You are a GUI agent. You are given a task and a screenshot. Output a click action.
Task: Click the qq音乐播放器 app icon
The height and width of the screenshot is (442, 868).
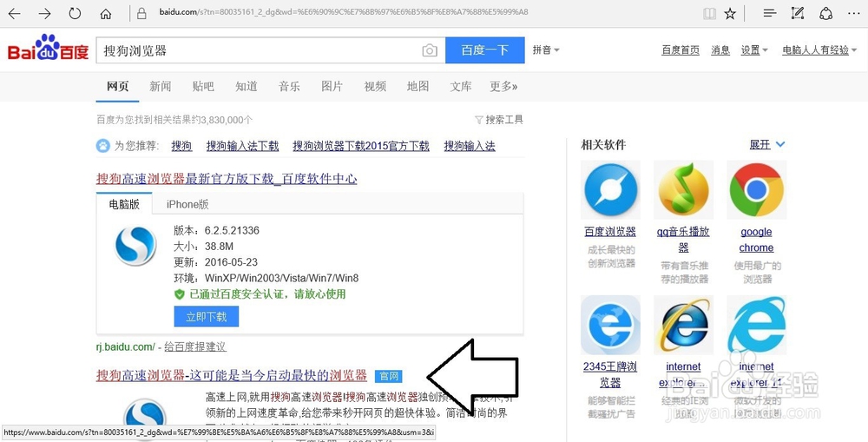(x=684, y=189)
